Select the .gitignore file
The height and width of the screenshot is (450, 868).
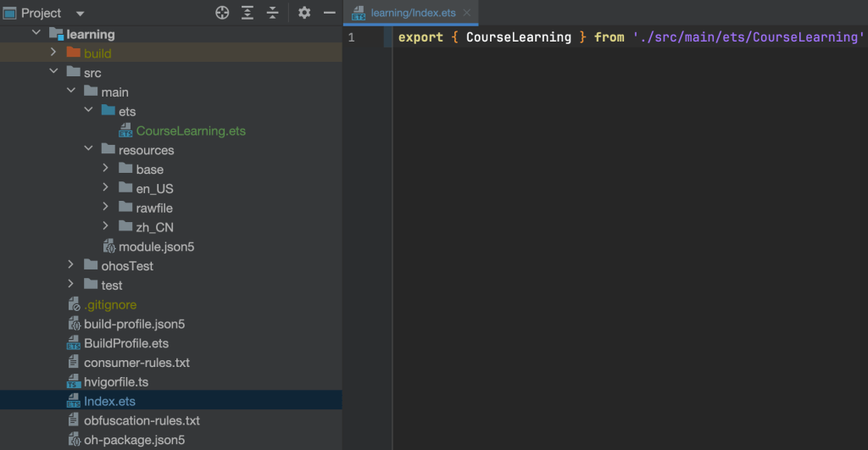(x=110, y=305)
